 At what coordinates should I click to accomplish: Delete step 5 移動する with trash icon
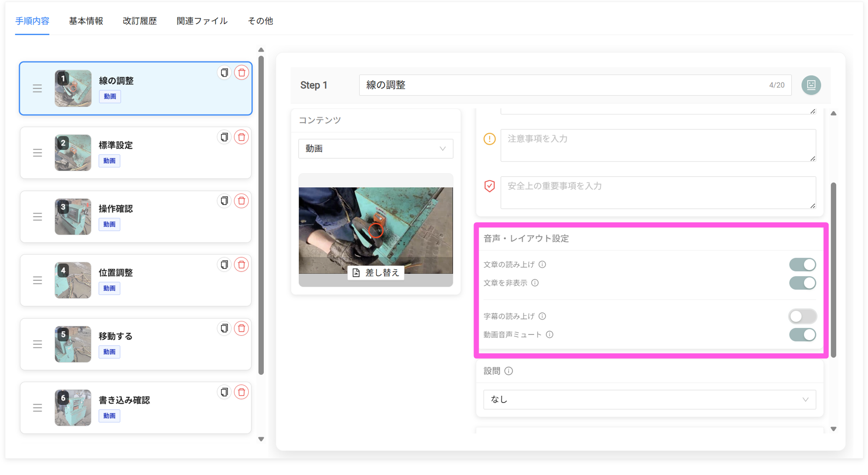click(241, 328)
